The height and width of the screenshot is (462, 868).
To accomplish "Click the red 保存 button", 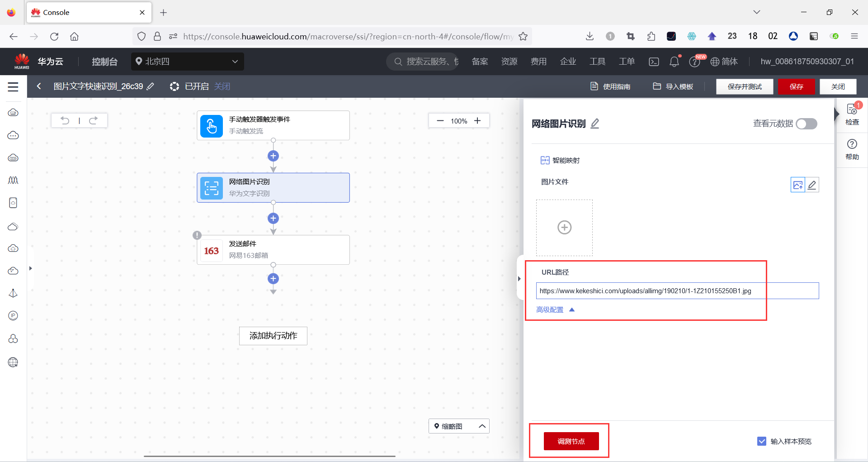I will [797, 86].
